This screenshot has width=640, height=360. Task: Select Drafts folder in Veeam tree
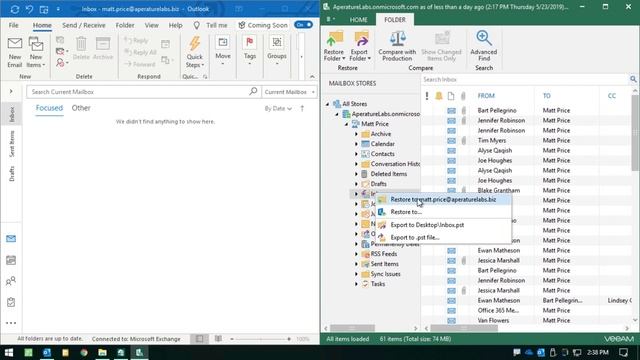point(378,184)
